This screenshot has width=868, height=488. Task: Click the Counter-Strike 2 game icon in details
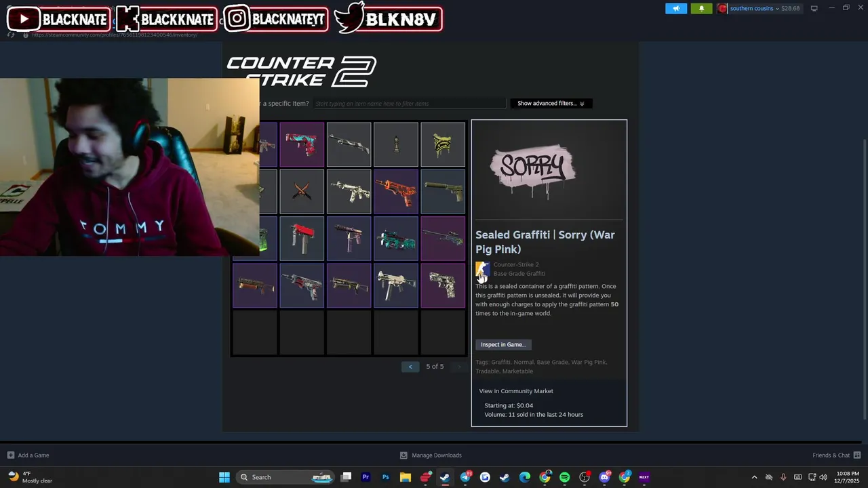click(482, 269)
